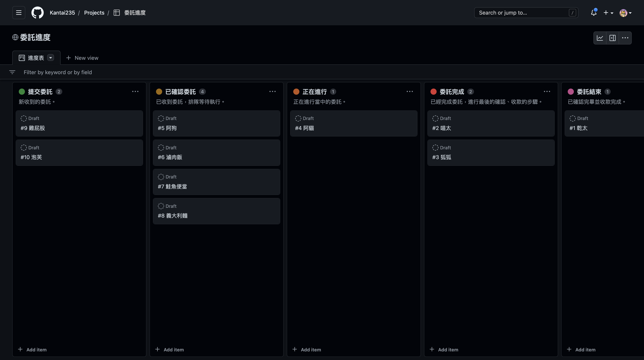Click the globe visibility icon beside title
This screenshot has height=360, width=644.
coord(15,37)
